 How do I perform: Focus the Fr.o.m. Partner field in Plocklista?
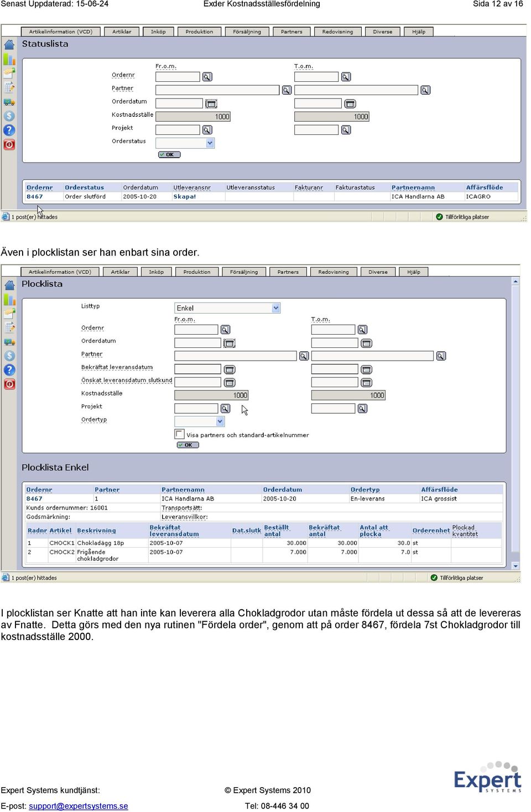[x=236, y=356]
